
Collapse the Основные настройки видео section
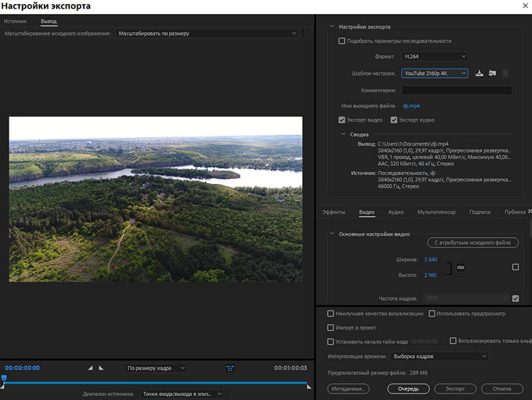click(x=332, y=234)
